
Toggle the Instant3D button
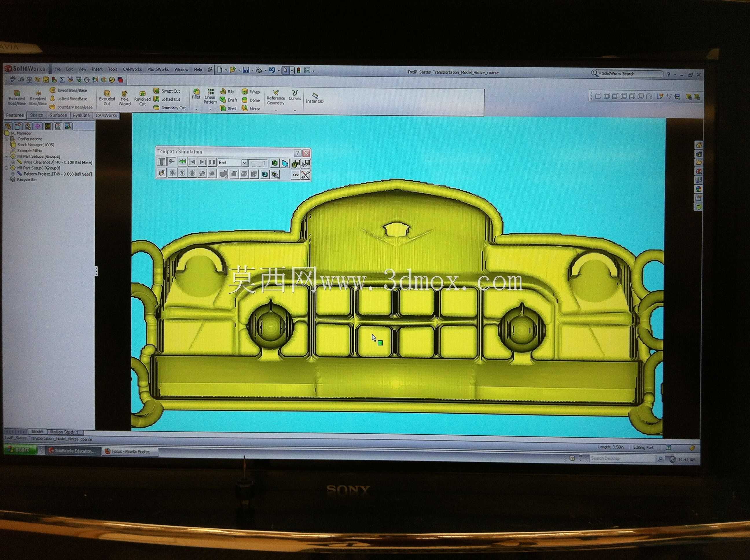pos(315,98)
